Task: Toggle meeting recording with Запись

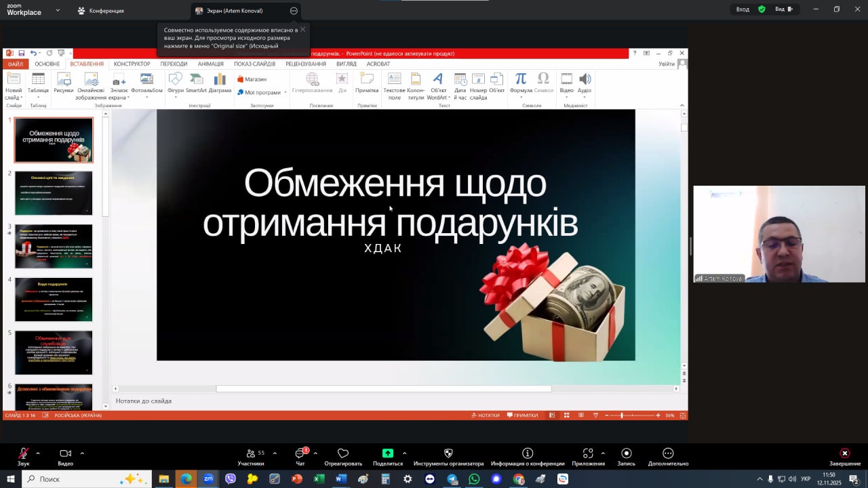Action: tap(626, 454)
